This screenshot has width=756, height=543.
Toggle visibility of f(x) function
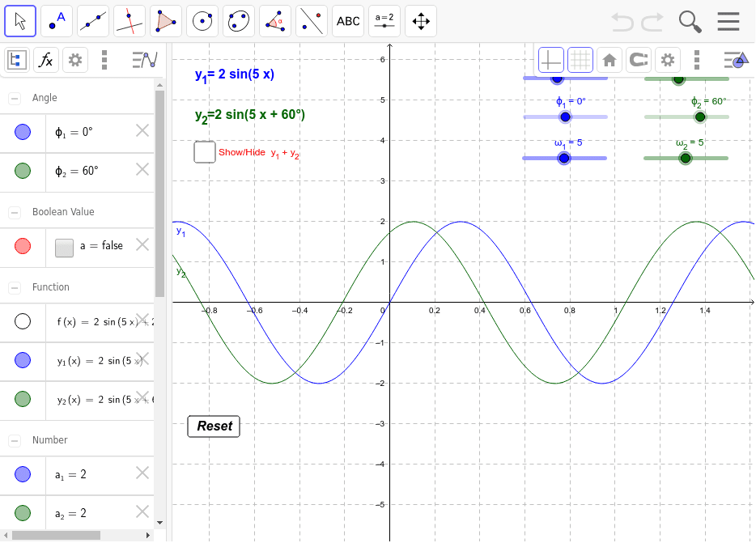coord(23,321)
